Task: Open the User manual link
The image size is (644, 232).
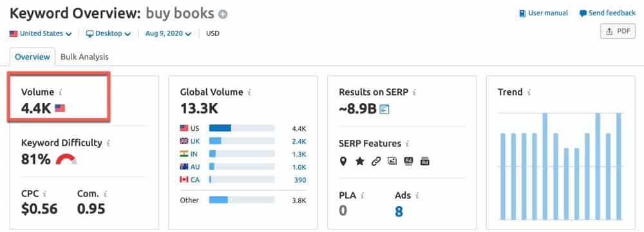Action: pos(544,13)
